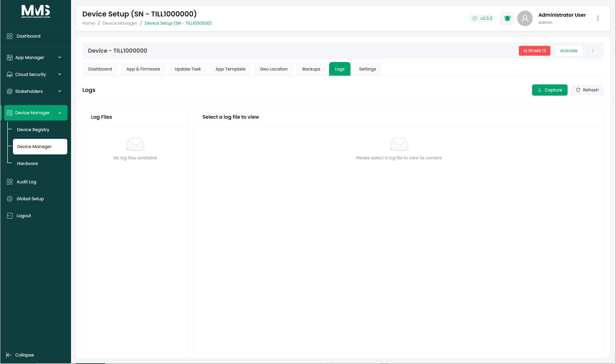Click the Global Setup gear icon
The image size is (616, 364).
[x=10, y=199]
